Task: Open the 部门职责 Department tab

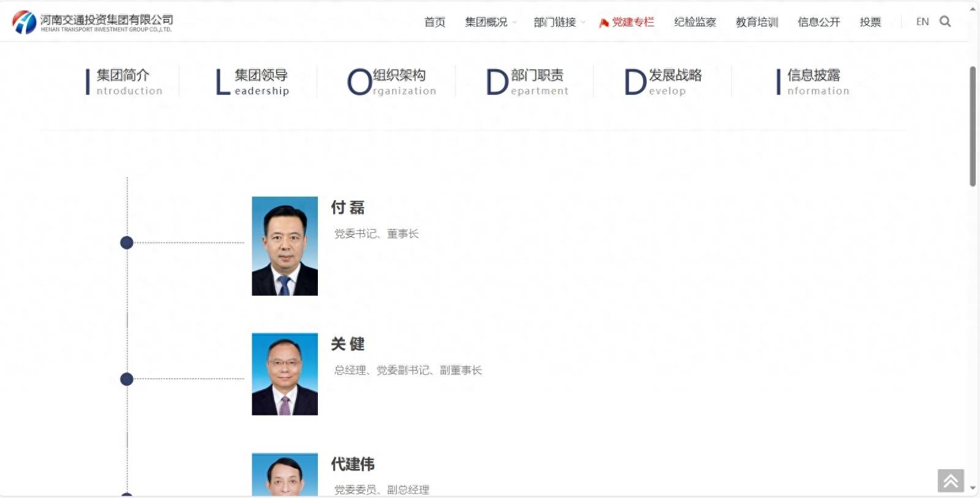Action: click(528, 82)
